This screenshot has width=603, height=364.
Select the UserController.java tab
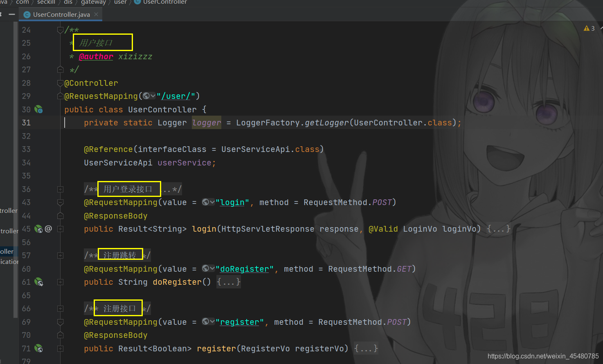[61, 14]
